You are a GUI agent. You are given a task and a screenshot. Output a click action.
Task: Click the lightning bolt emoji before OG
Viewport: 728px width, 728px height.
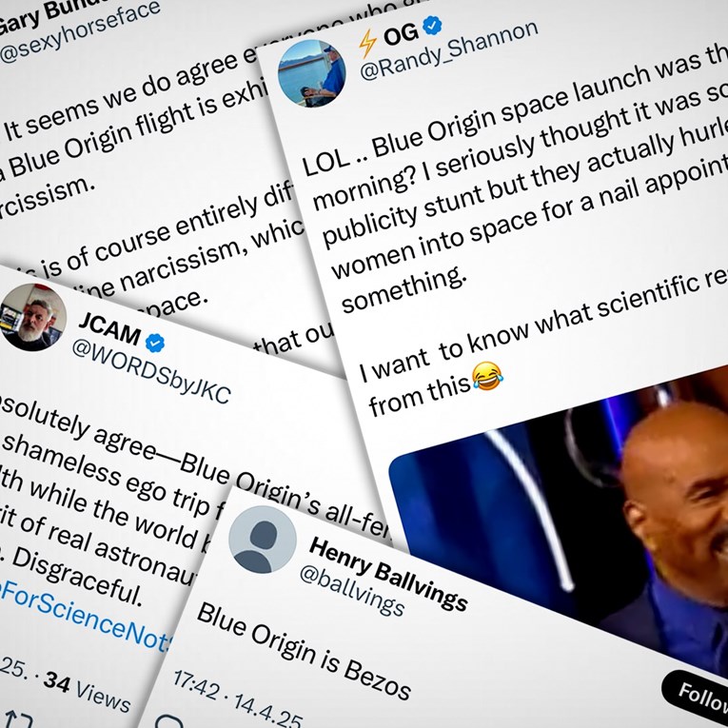367,44
